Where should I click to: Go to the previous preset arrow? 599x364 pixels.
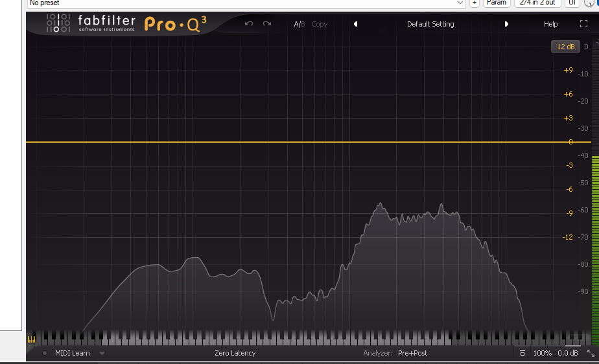[x=356, y=24]
